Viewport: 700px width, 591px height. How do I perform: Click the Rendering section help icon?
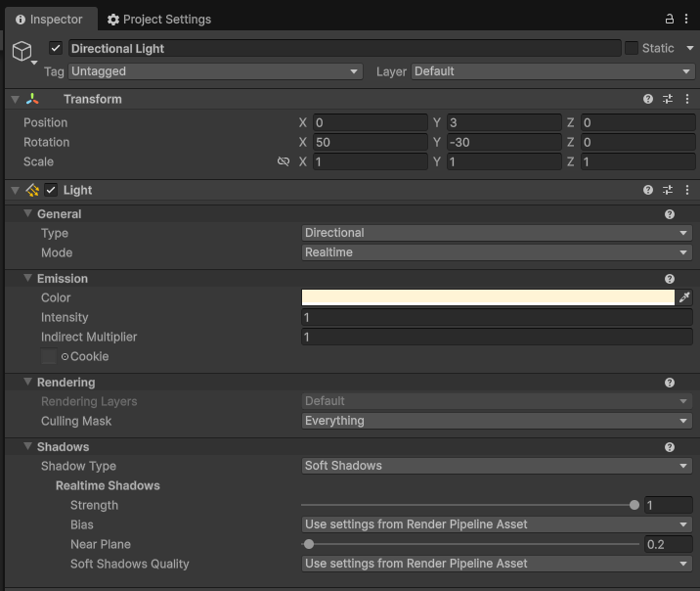click(x=669, y=383)
